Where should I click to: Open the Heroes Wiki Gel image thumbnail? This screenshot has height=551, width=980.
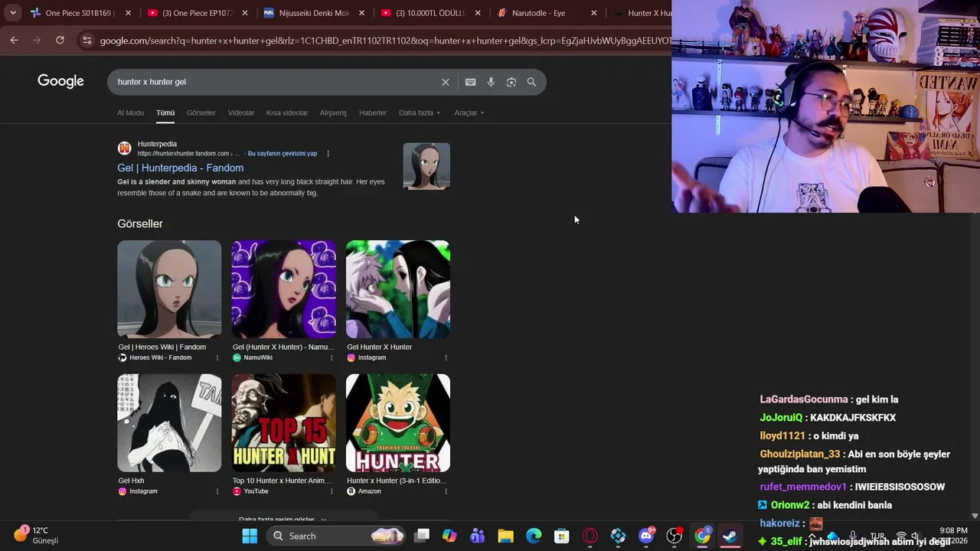[169, 289]
